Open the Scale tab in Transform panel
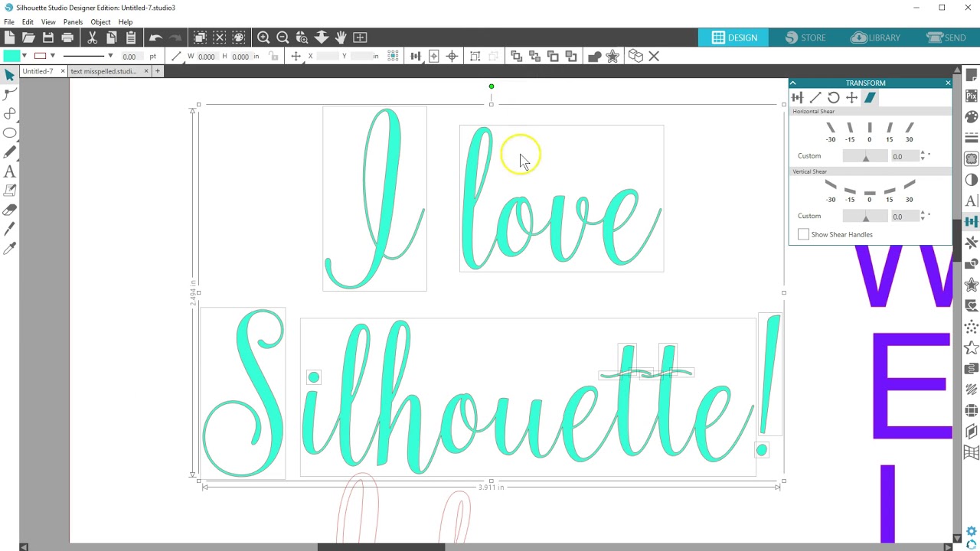This screenshot has height=551, width=980. click(815, 97)
